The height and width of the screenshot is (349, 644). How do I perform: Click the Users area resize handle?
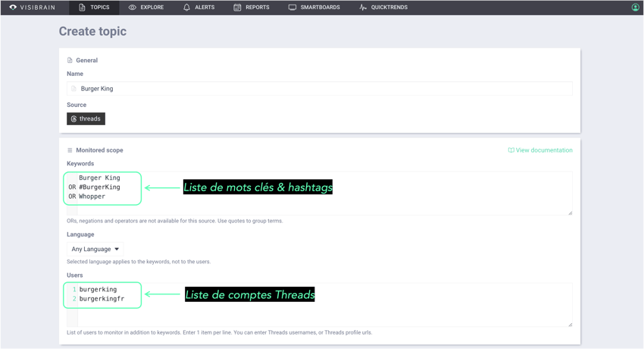tap(570, 324)
